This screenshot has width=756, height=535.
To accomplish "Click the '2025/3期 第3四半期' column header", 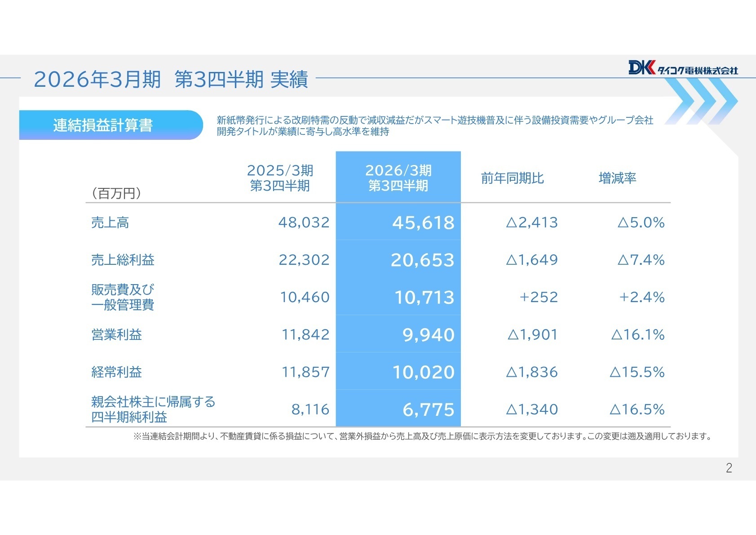I will (x=280, y=178).
